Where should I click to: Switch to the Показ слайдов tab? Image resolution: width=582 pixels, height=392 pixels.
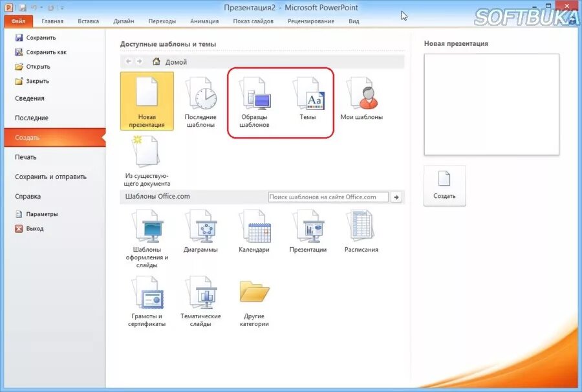(x=253, y=21)
